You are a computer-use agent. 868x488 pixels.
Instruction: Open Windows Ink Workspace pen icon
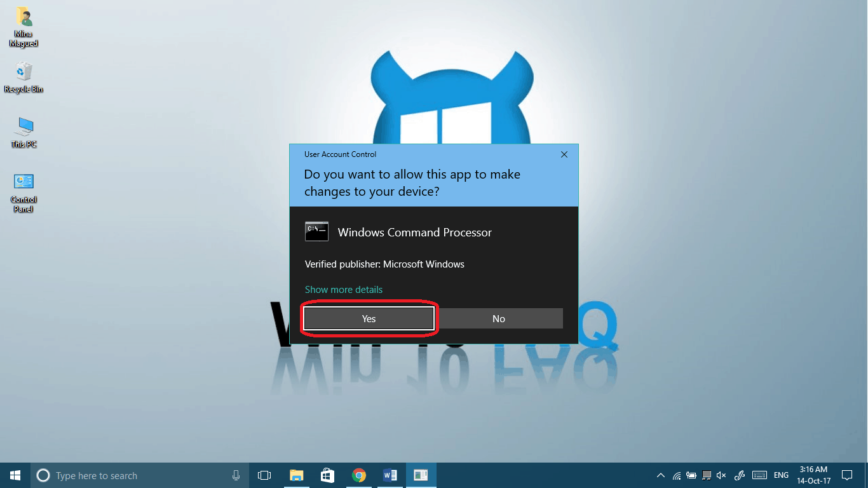point(739,475)
